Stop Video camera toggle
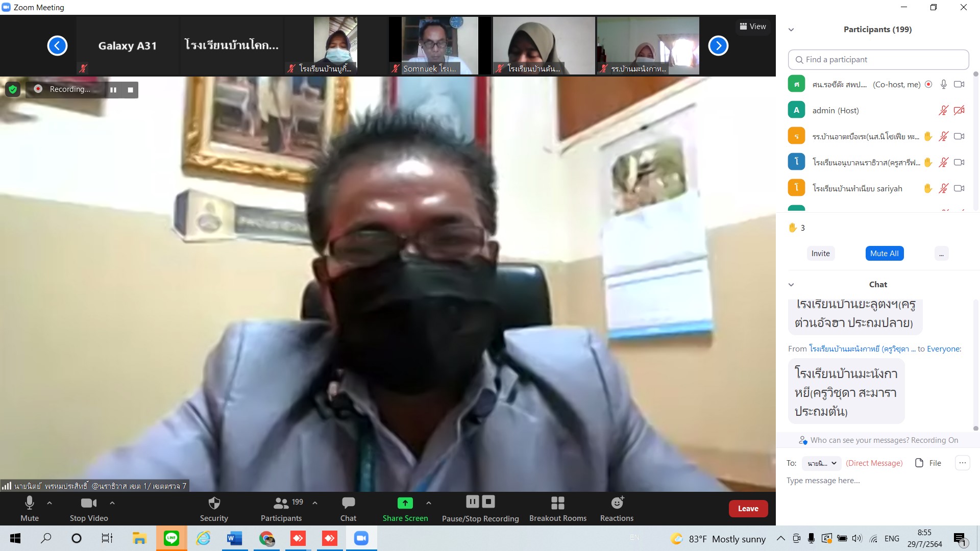The width and height of the screenshot is (980, 551). pos(89,508)
